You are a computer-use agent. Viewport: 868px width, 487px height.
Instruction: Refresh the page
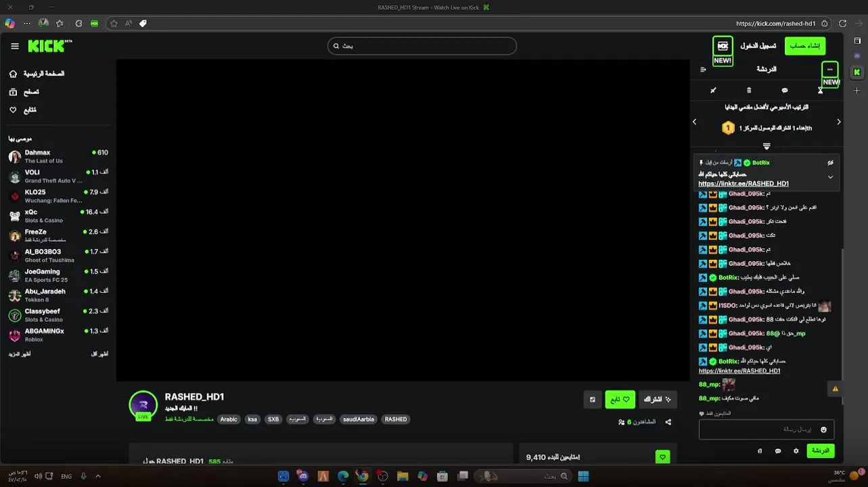point(842,23)
